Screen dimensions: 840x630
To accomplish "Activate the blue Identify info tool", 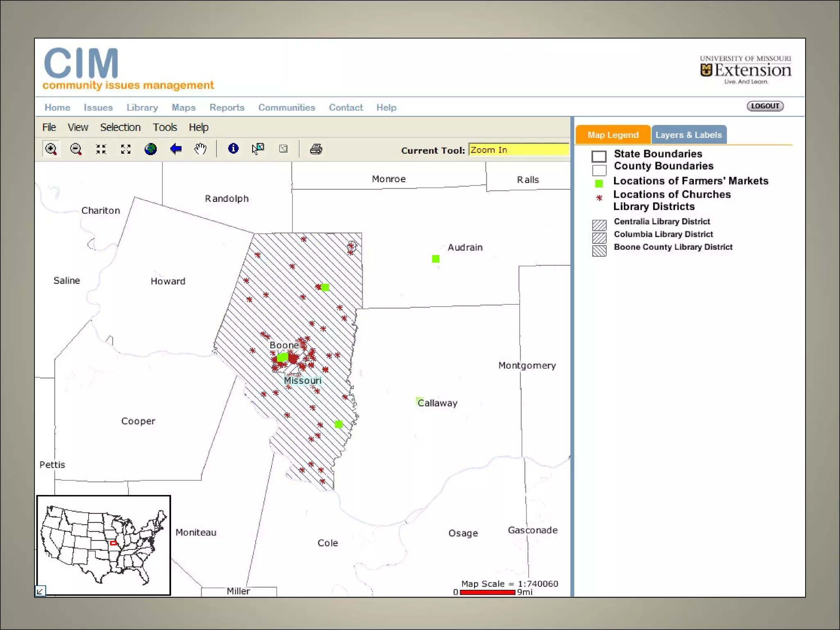I will point(233,148).
